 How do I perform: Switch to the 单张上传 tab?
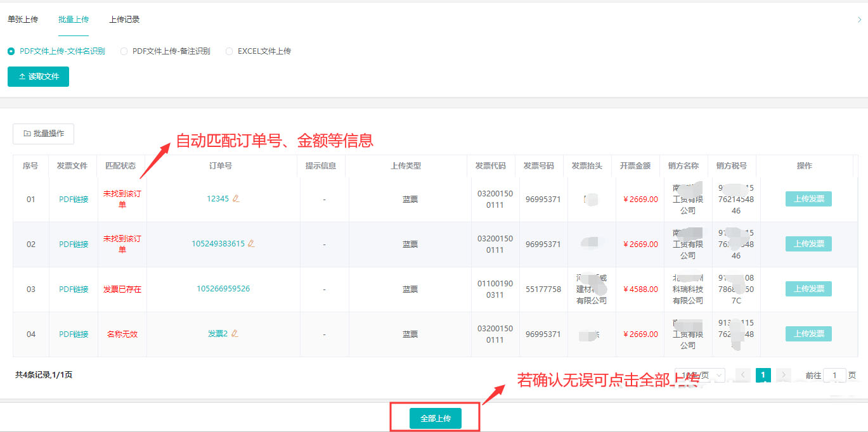23,20
